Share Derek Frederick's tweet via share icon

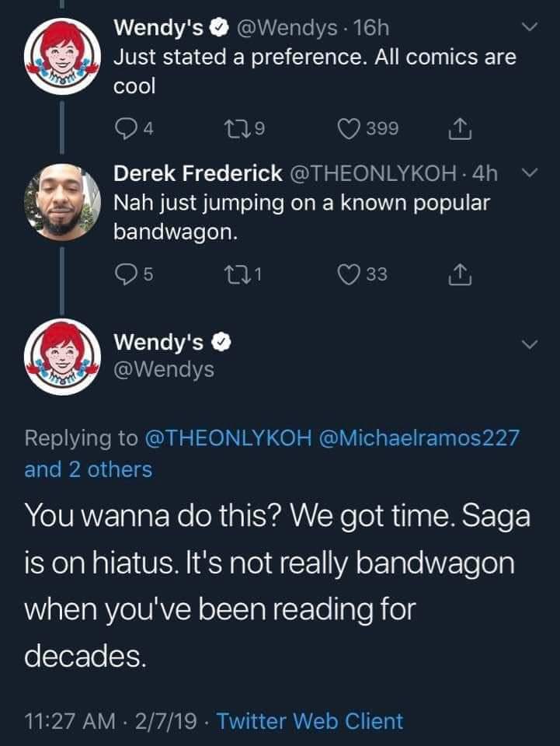click(460, 274)
